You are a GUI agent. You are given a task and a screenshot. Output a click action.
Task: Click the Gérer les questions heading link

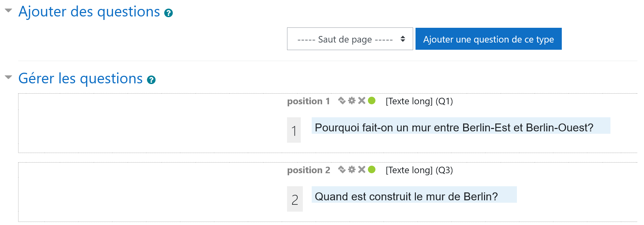point(80,79)
